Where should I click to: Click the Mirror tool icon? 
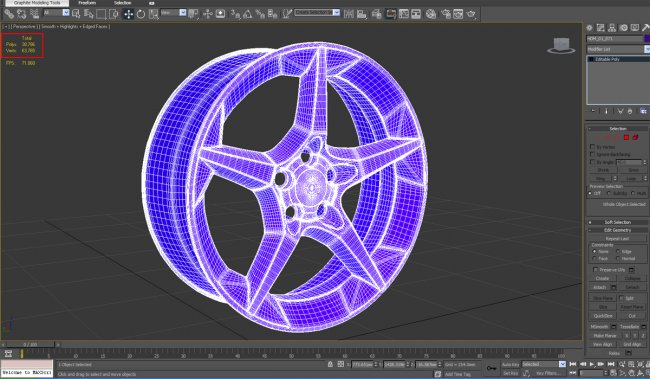tap(349, 14)
